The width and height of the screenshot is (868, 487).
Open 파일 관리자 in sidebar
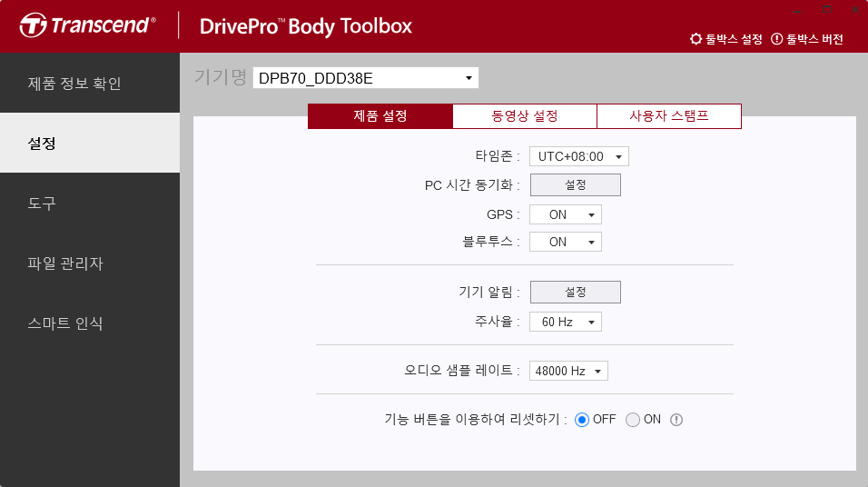[90, 263]
